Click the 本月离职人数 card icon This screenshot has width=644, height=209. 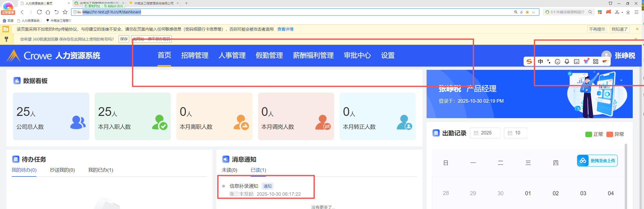pyautogui.click(x=241, y=122)
